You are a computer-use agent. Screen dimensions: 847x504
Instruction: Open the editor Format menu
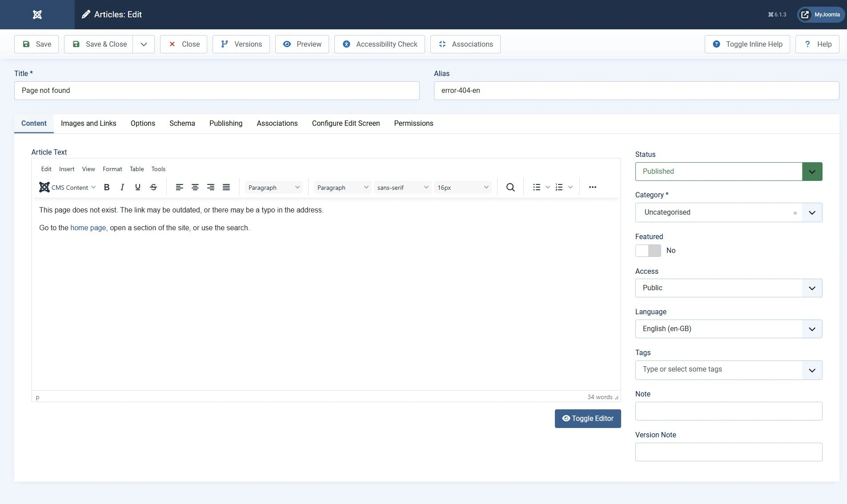(x=112, y=169)
